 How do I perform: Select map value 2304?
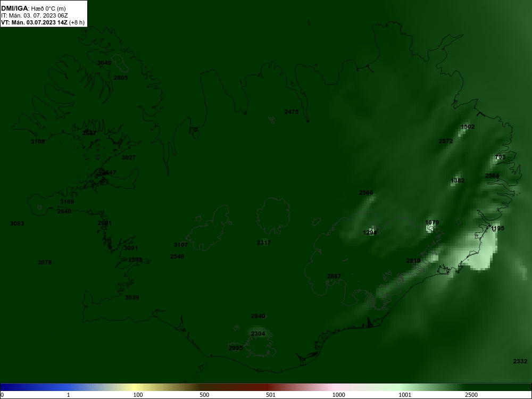(258, 334)
